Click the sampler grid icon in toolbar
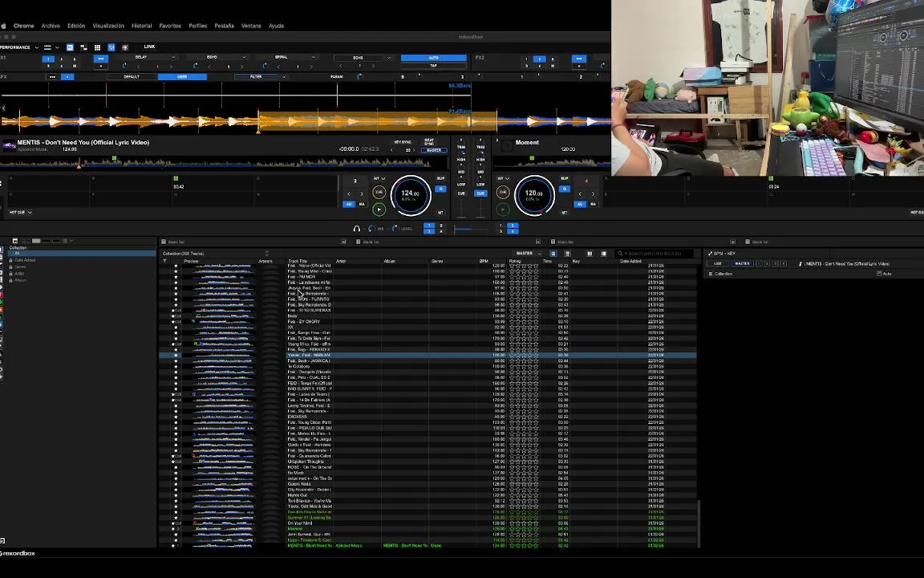This screenshot has height=578, width=924. pyautogui.click(x=97, y=47)
